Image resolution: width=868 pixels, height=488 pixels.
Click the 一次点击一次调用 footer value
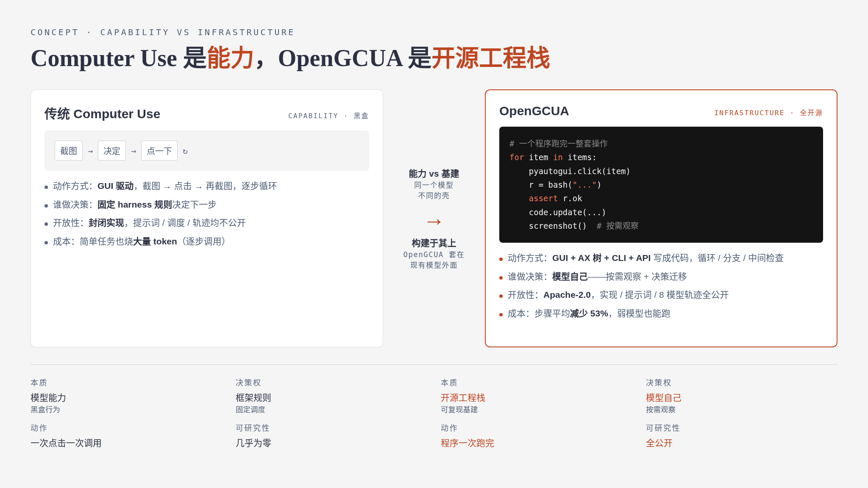66,443
